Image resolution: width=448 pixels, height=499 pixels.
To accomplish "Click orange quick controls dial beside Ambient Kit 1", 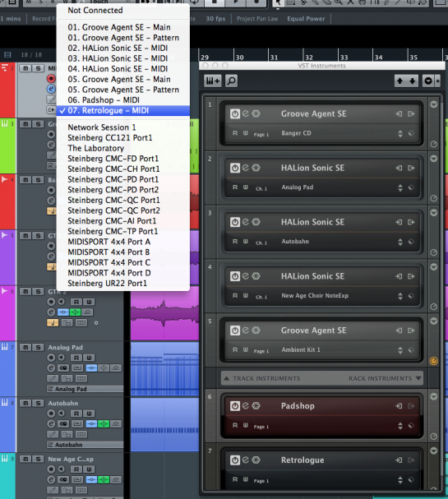I will 434,361.
